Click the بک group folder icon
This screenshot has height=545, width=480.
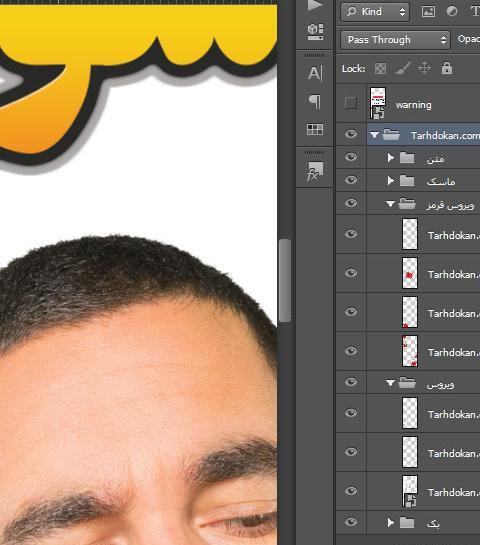[x=407, y=522]
